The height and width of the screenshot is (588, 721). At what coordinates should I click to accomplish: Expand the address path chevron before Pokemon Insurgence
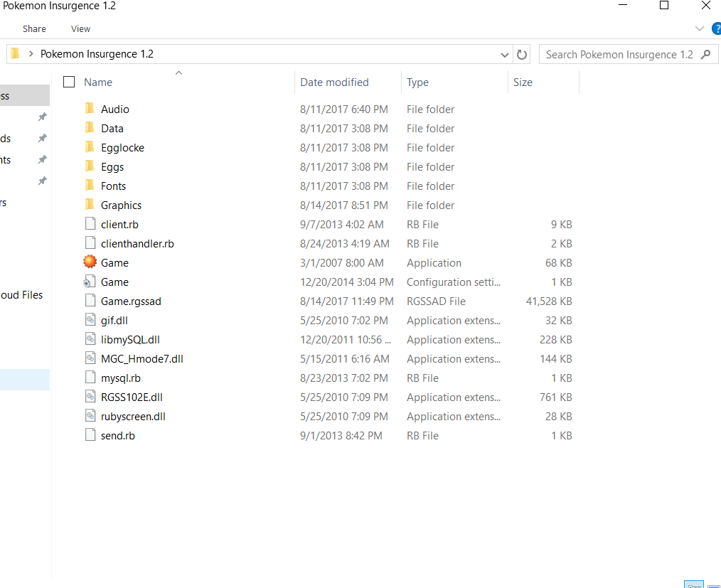(x=31, y=54)
